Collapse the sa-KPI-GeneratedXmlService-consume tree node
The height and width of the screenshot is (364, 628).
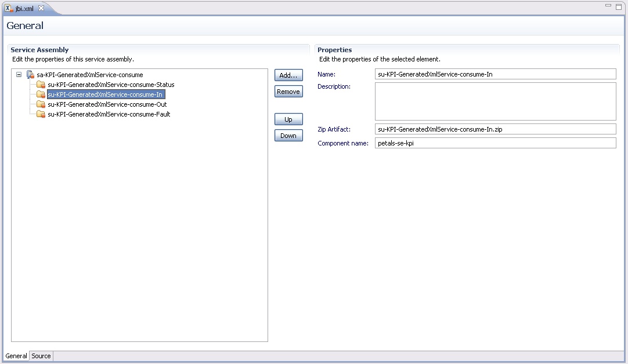pyautogui.click(x=19, y=75)
